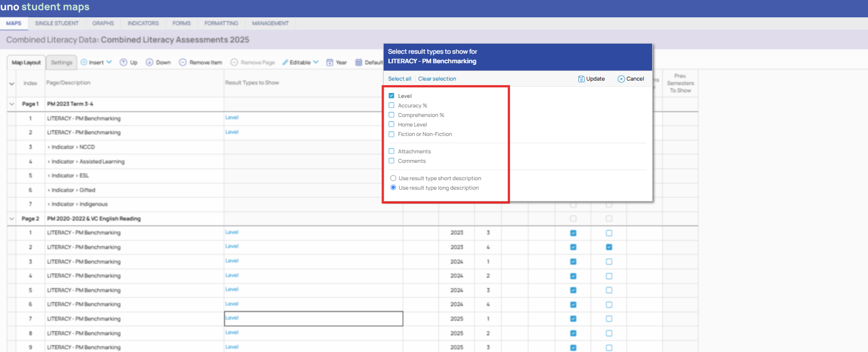868x352 pixels.
Task: Switch to the FORMS tab
Action: (x=182, y=24)
